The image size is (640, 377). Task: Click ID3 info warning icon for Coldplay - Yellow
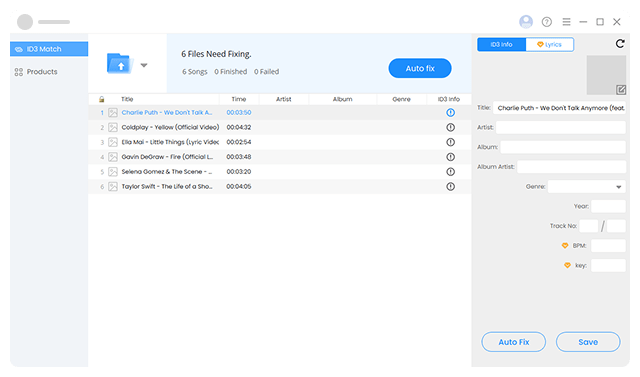click(x=450, y=127)
